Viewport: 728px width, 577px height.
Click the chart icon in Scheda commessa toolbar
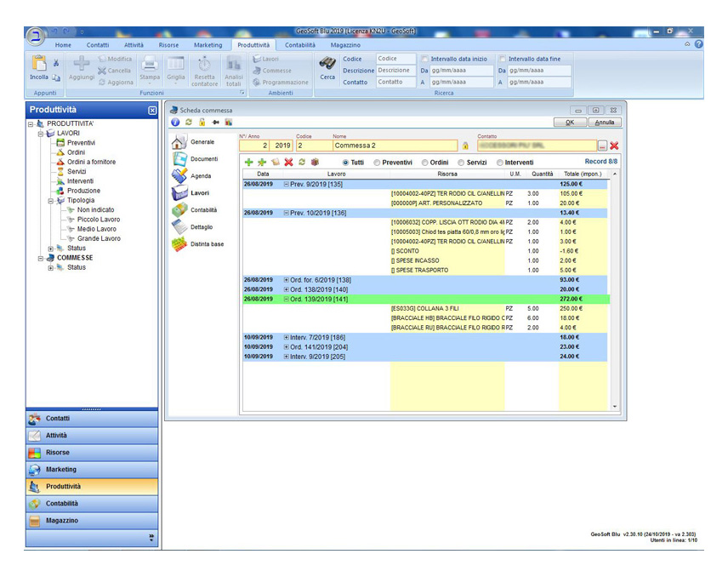[x=229, y=123]
